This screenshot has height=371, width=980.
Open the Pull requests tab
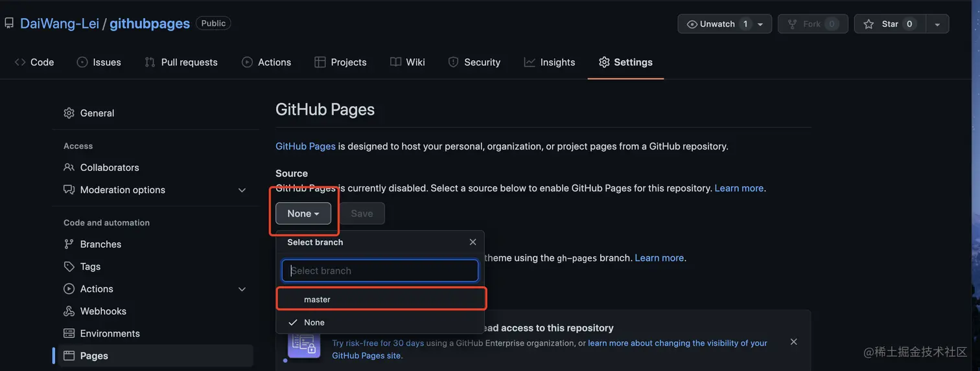coord(181,62)
